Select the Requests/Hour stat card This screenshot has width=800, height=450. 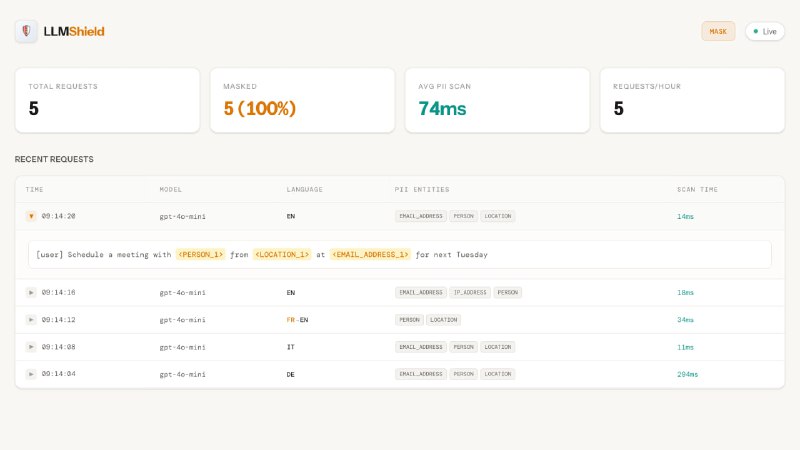coord(692,100)
